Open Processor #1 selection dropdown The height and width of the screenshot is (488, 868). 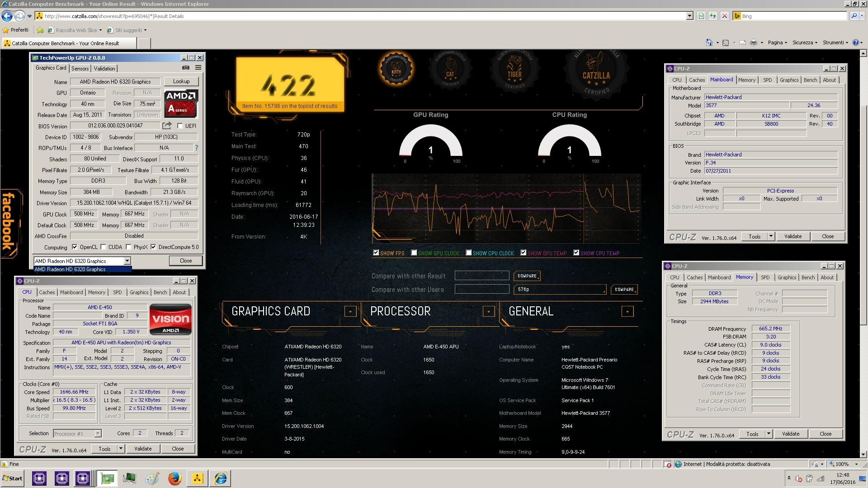tap(98, 434)
